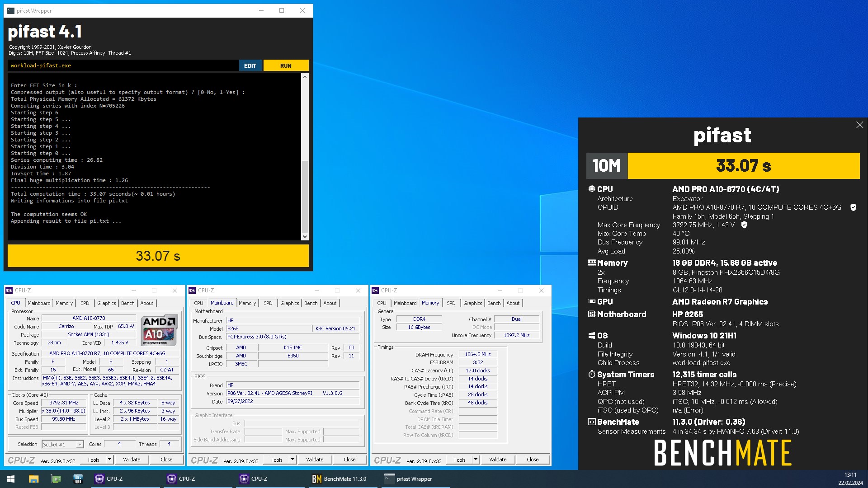Click scroll up arrow in pifast console

pyautogui.click(x=305, y=77)
